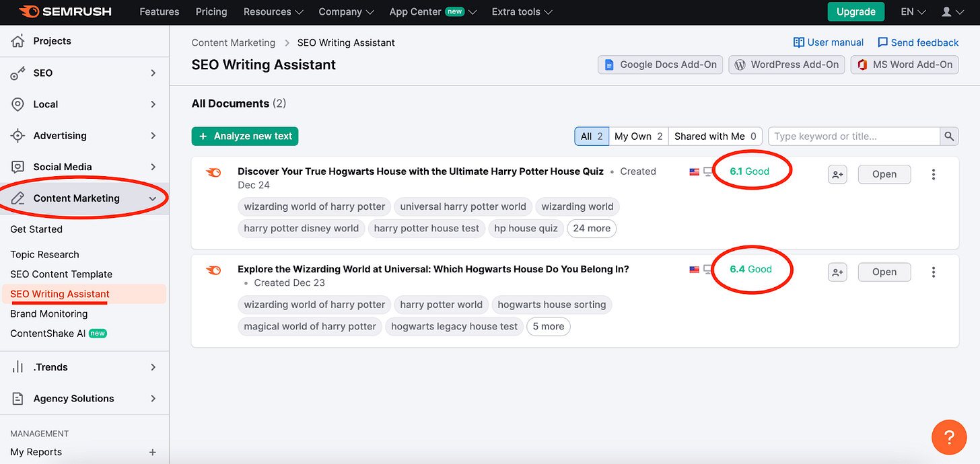Click the keyword or title search field
Viewport: 980px width, 464px height.
[x=854, y=136]
